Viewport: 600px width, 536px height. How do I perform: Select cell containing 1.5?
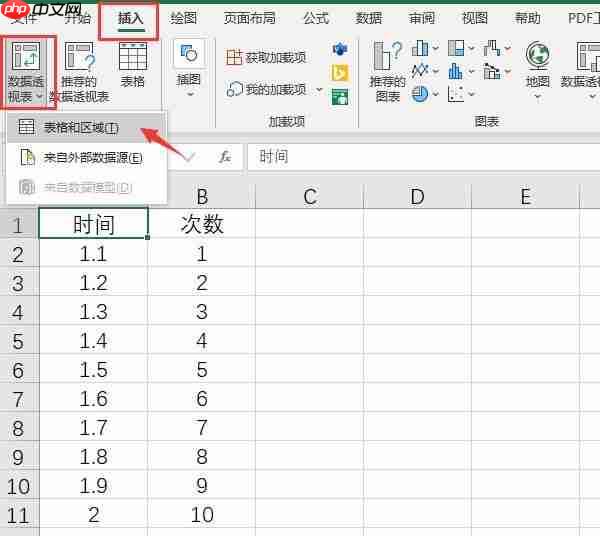[x=93, y=369]
